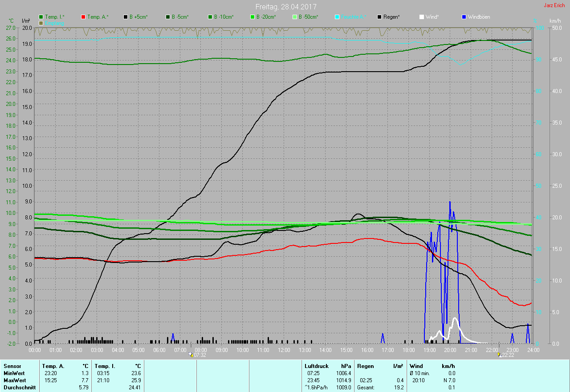Select the B -5cm legend square
Image resolution: width=570 pixels, height=392 pixels.
pos(168,17)
